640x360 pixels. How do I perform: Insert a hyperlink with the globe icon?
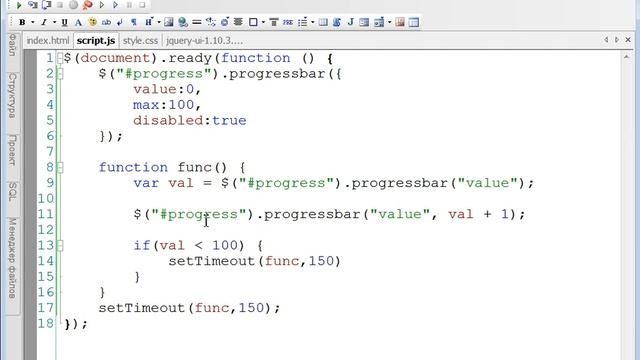coord(183,22)
